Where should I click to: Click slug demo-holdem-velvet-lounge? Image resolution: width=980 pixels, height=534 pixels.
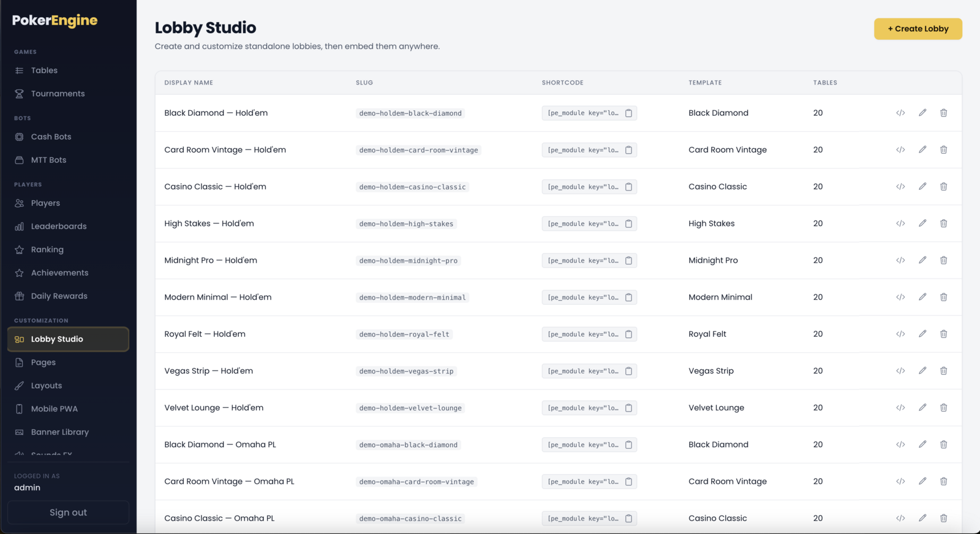tap(410, 408)
